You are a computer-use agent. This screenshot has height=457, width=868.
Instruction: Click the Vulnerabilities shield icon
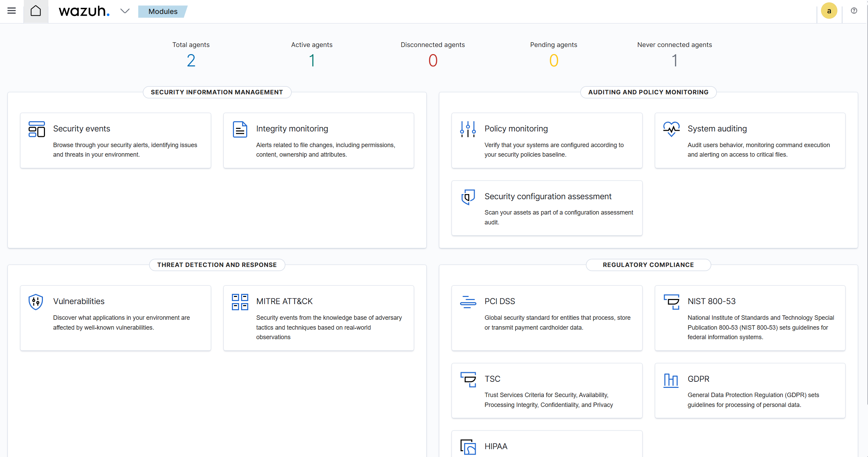(x=36, y=302)
